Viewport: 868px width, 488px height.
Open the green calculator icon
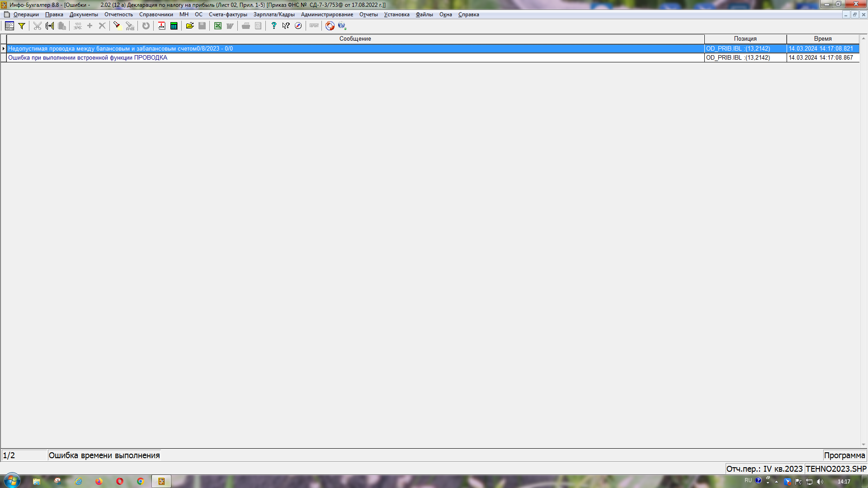click(x=174, y=26)
